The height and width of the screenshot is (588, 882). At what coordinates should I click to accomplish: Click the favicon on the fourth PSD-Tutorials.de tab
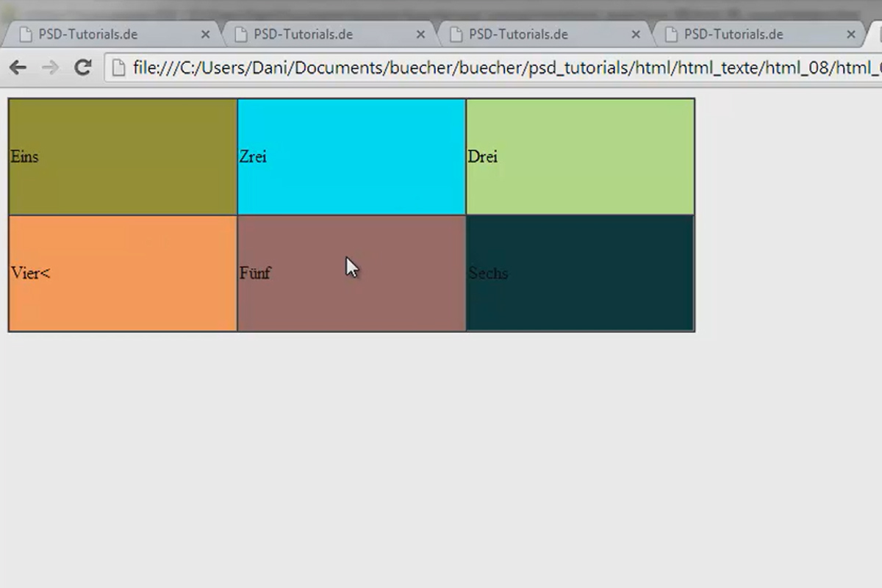[673, 34]
